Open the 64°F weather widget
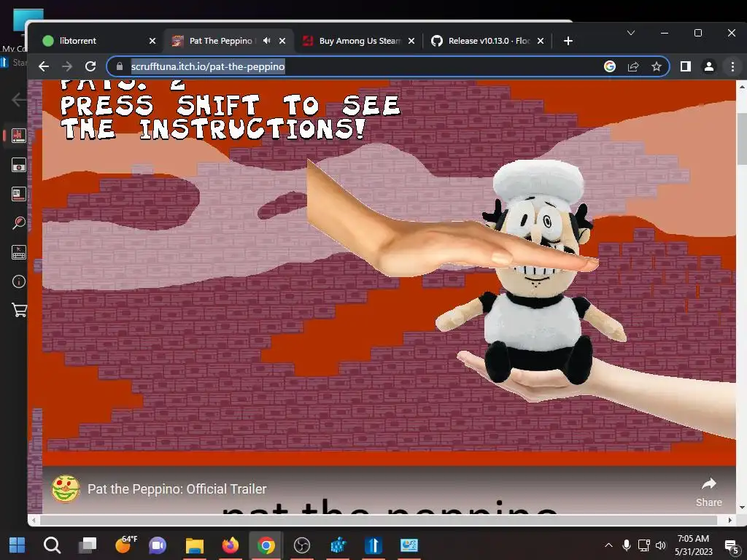 coord(125,544)
